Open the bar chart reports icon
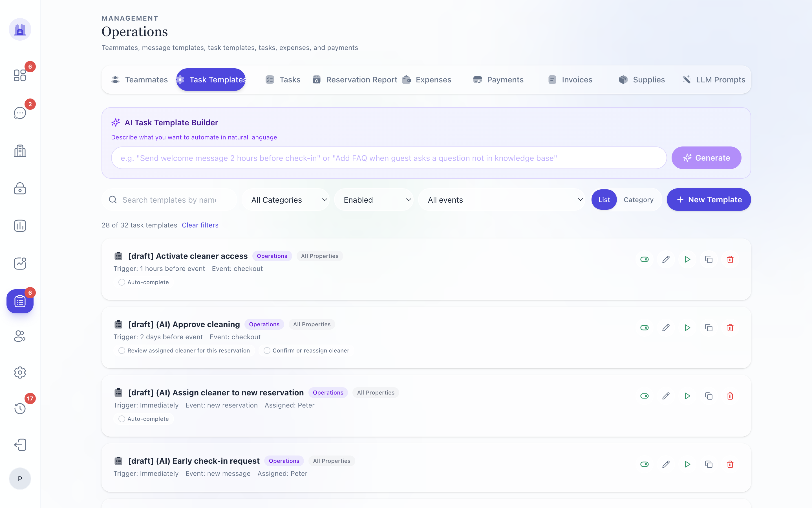This screenshot has height=508, width=812. 20,226
